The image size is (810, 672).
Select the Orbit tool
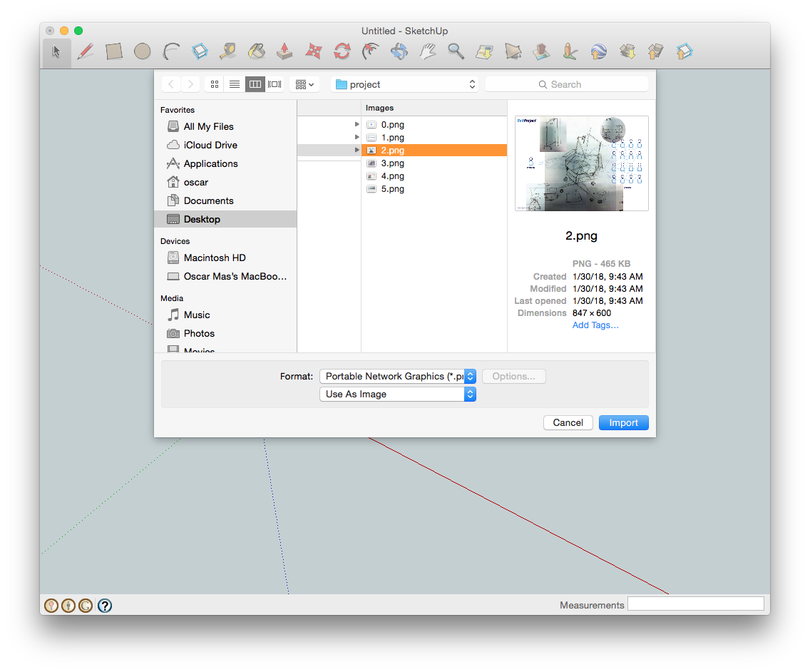click(x=399, y=51)
